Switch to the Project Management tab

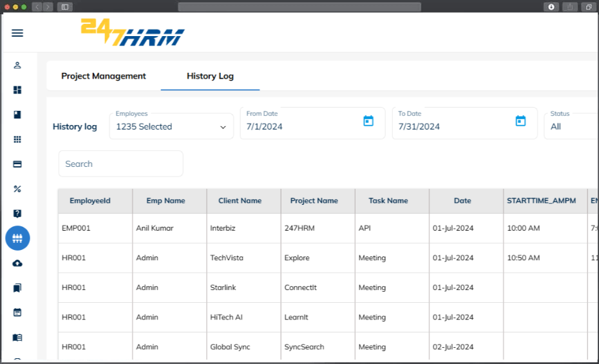pyautogui.click(x=104, y=76)
